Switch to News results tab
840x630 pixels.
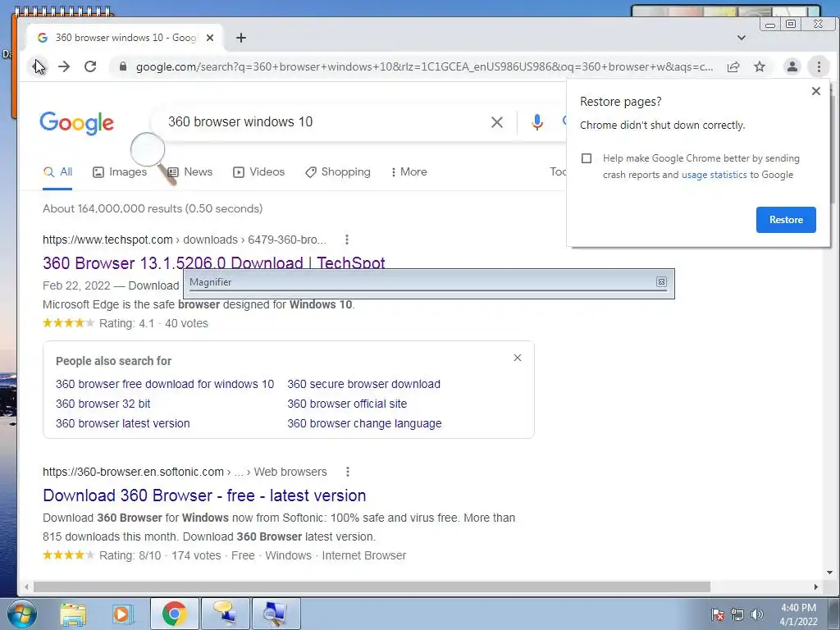coord(190,172)
